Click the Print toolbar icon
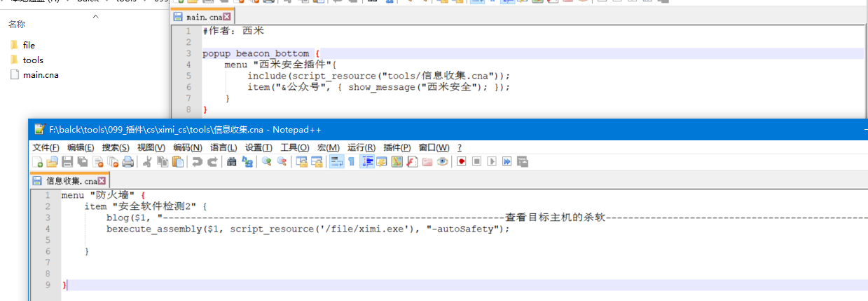Screen dimensions: 868x301 tap(128, 162)
